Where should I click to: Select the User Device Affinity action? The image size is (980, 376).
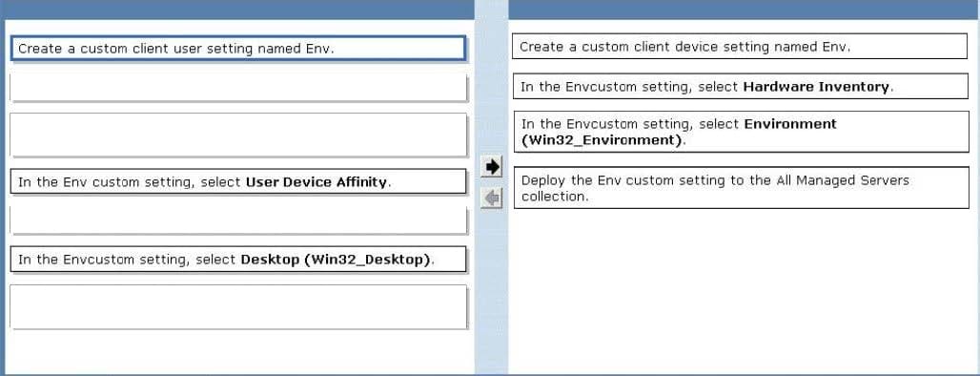coord(238,182)
